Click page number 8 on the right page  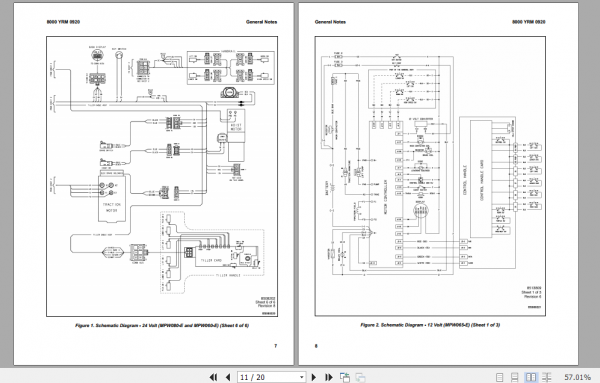pos(316,346)
